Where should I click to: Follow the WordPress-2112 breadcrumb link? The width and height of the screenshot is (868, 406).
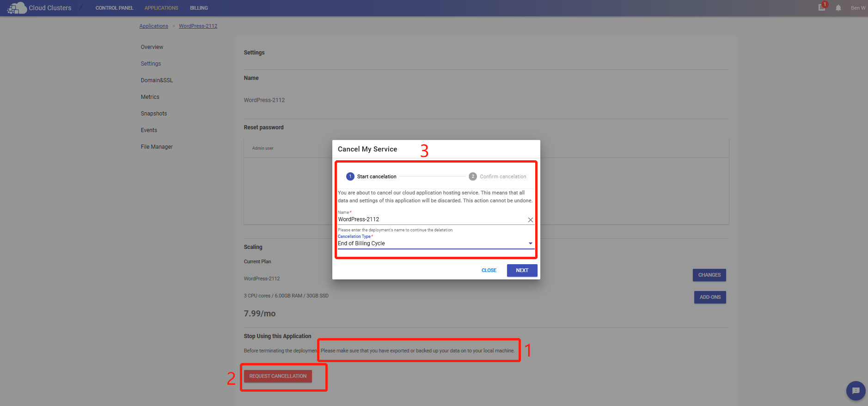point(198,26)
